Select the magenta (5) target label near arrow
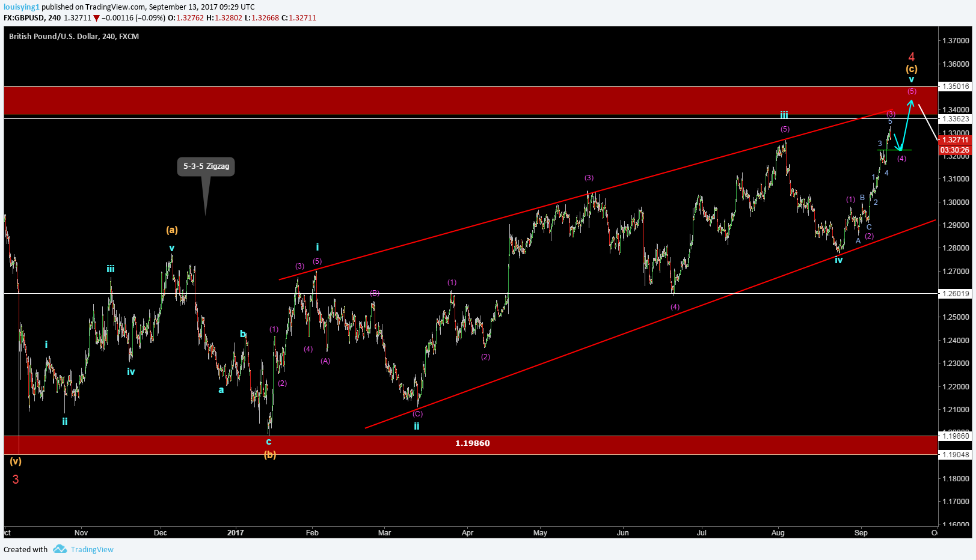976x560 pixels. click(x=912, y=91)
